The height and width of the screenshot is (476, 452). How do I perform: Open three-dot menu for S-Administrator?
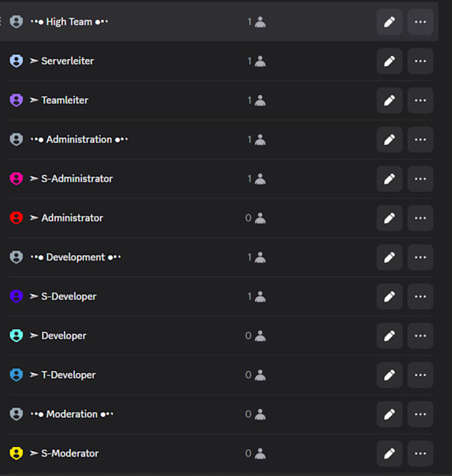420,179
